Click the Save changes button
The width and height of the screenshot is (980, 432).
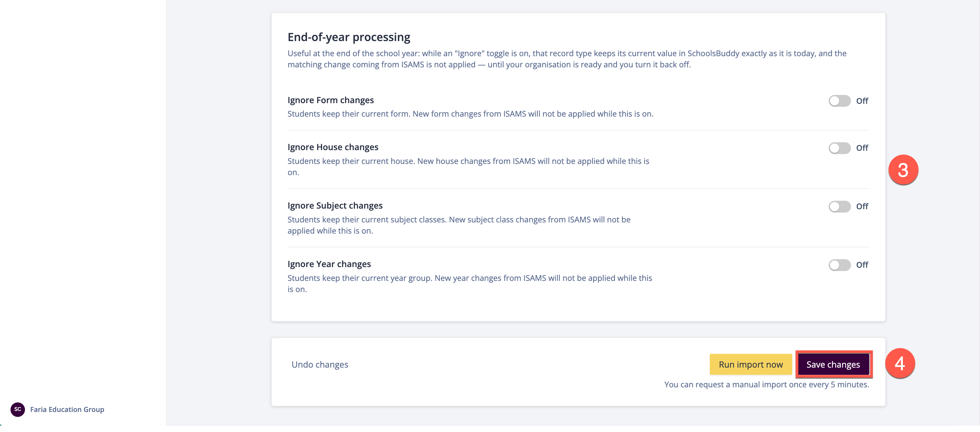click(x=833, y=364)
